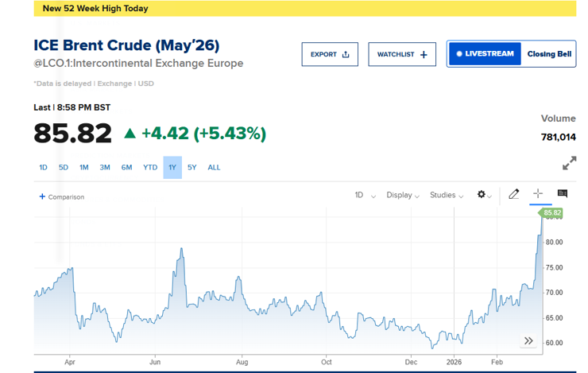The height and width of the screenshot is (373, 588).
Task: Expand the Display dropdown
Action: coord(403,195)
